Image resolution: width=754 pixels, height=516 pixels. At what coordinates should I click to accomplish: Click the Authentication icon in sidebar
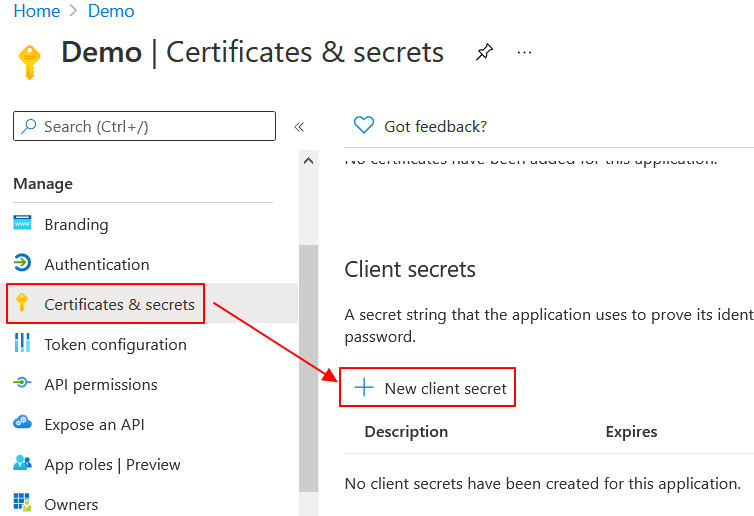pyautogui.click(x=23, y=264)
